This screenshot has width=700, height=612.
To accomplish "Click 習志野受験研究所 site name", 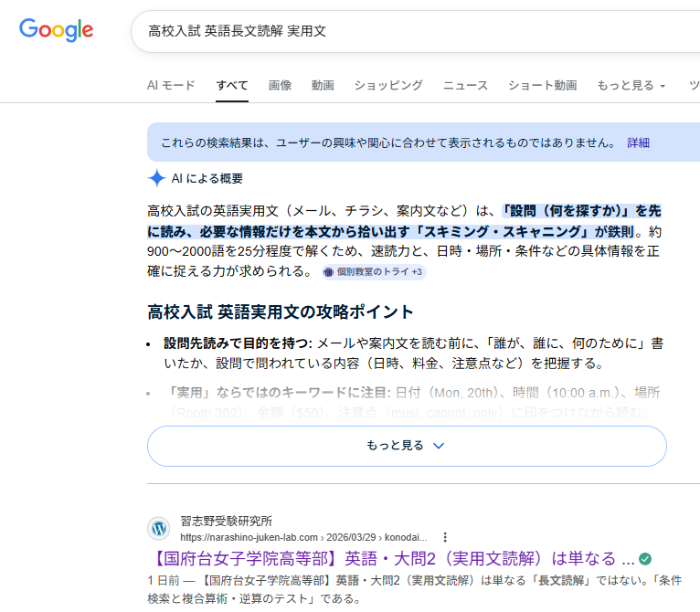I will (x=226, y=521).
